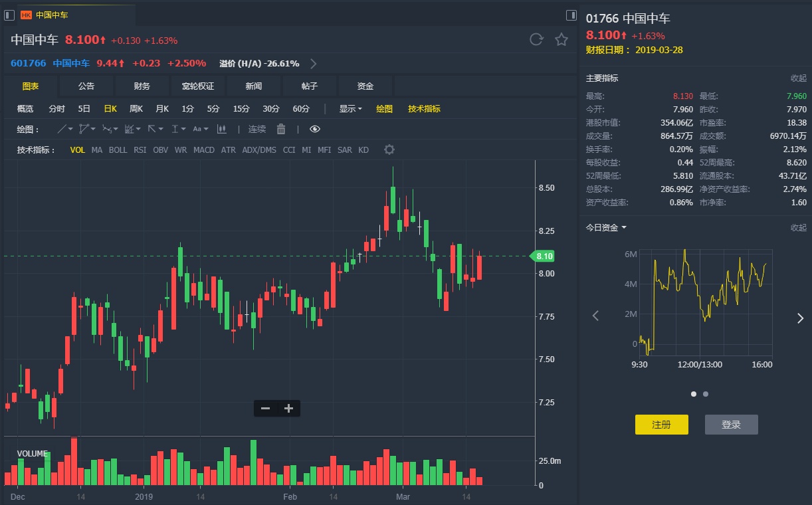The image size is (812, 505).
Task: Select the second pagination dot
Action: point(706,394)
